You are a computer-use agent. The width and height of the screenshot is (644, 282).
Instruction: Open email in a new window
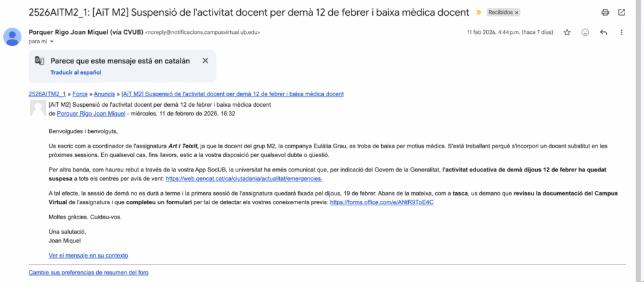[621, 12]
